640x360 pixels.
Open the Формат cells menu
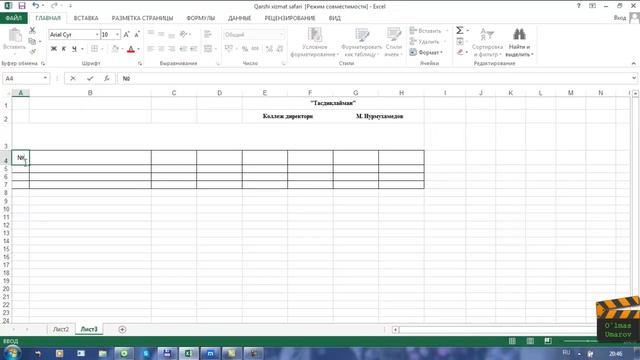pos(426,52)
